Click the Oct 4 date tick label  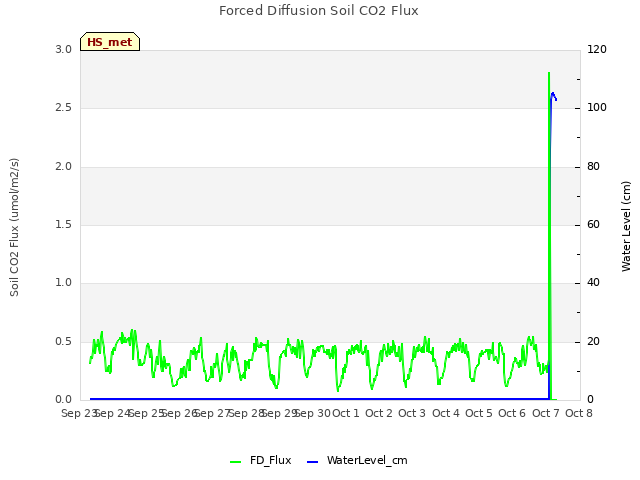[x=446, y=413]
